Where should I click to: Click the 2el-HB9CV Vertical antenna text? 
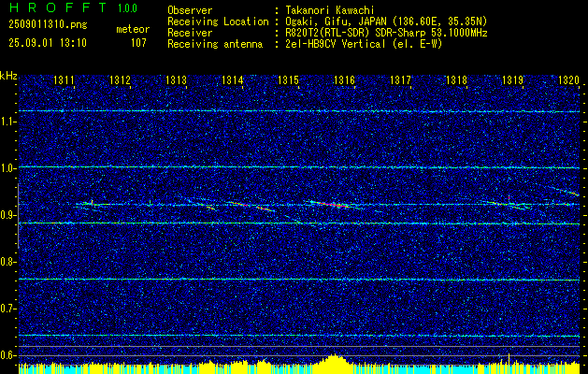pyautogui.click(x=364, y=44)
